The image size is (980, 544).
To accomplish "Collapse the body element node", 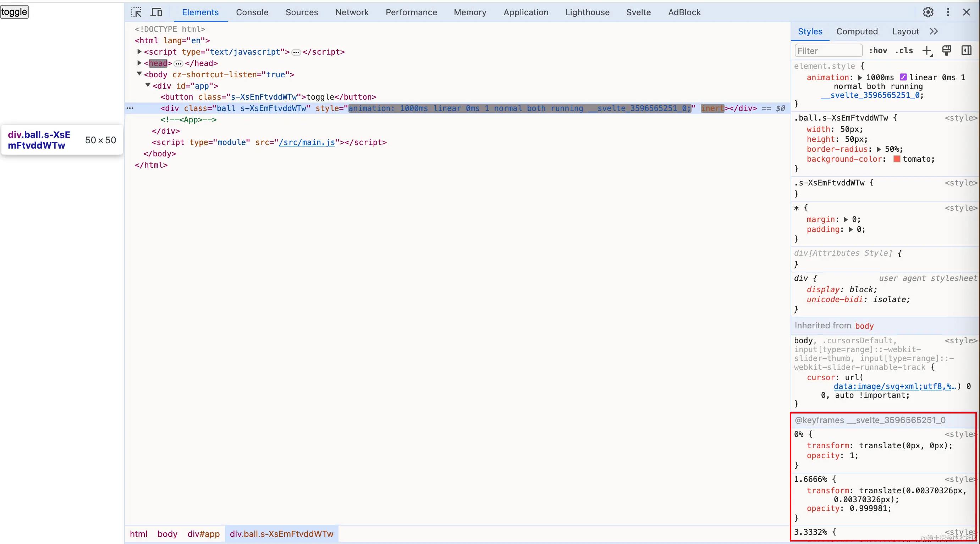I will point(139,74).
